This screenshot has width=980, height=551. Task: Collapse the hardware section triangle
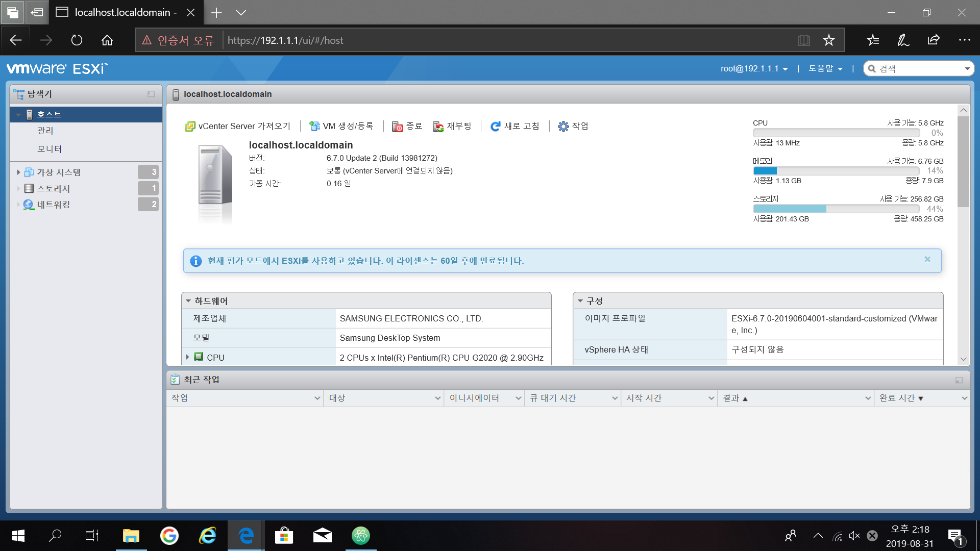[188, 301]
